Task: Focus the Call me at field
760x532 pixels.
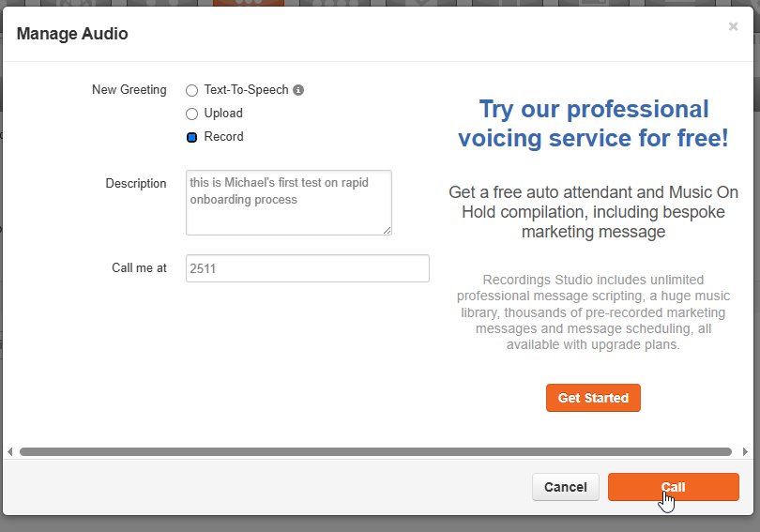Action: tap(308, 268)
